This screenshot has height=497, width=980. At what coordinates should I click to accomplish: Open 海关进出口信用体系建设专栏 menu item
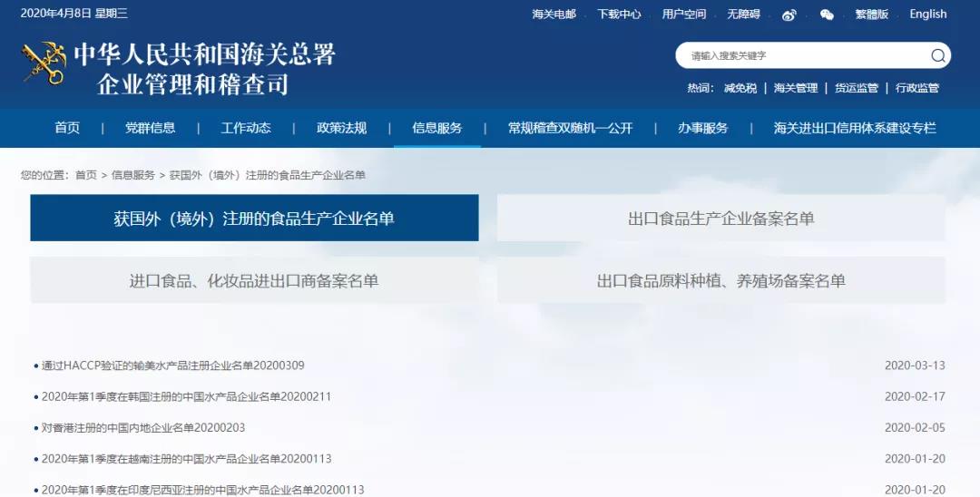click(855, 128)
